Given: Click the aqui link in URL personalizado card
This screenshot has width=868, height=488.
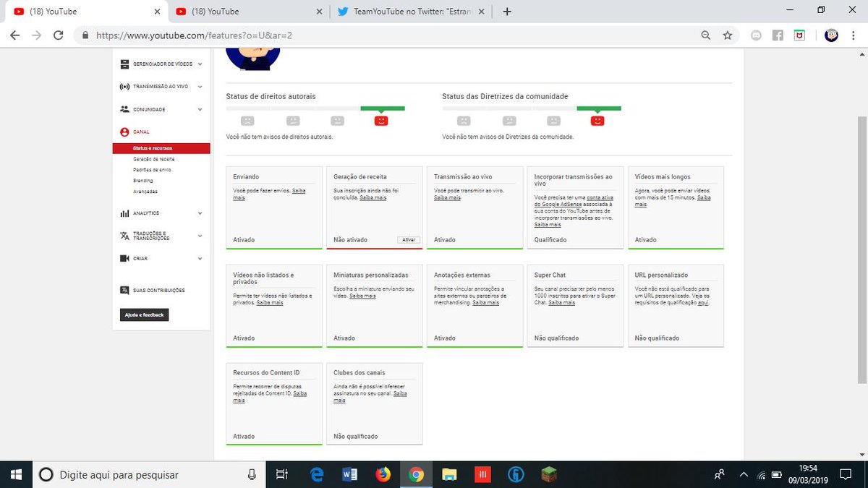Looking at the screenshot, I should point(703,303).
